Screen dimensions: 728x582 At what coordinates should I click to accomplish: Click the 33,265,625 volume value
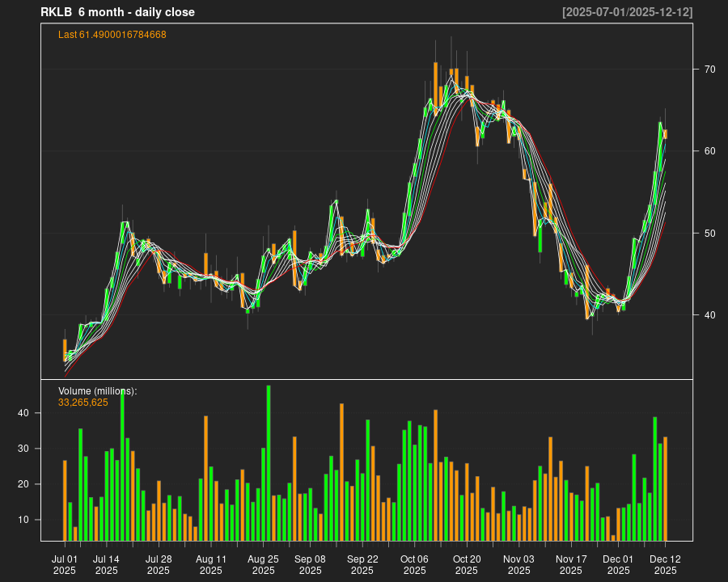tap(83, 402)
